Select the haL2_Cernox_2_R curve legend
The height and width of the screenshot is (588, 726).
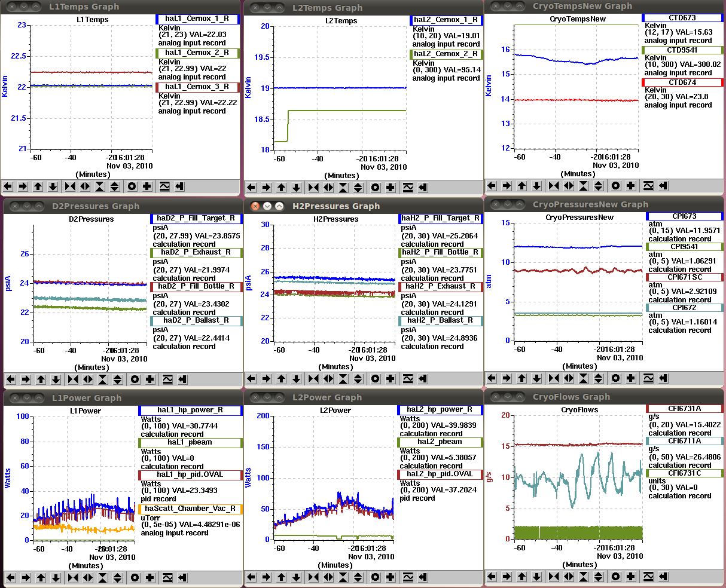446,54
